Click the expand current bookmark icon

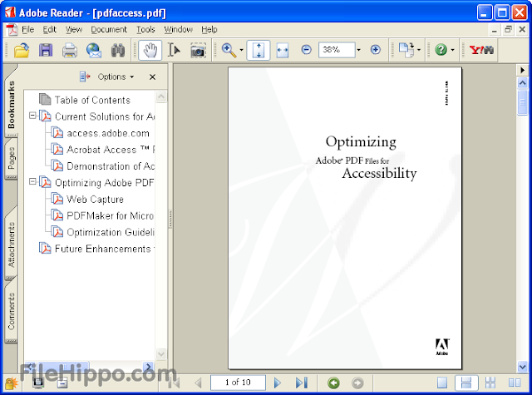[85, 77]
